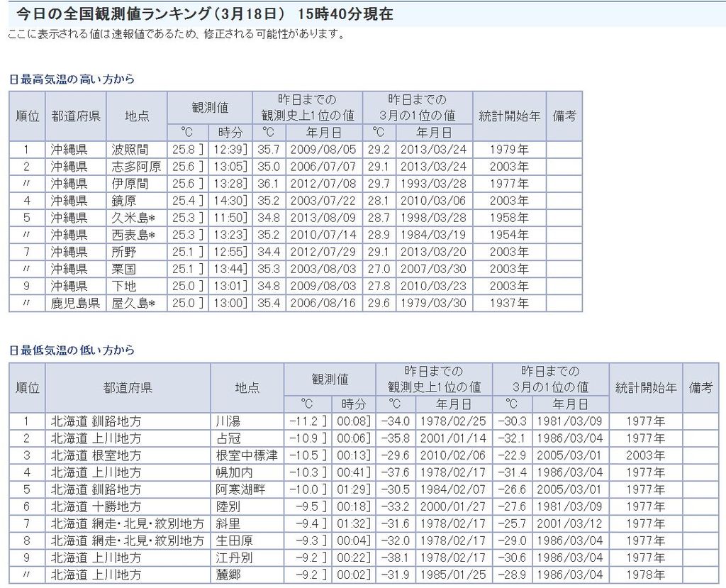
Task: Select the 志多阿原 station name
Action: 136,167
